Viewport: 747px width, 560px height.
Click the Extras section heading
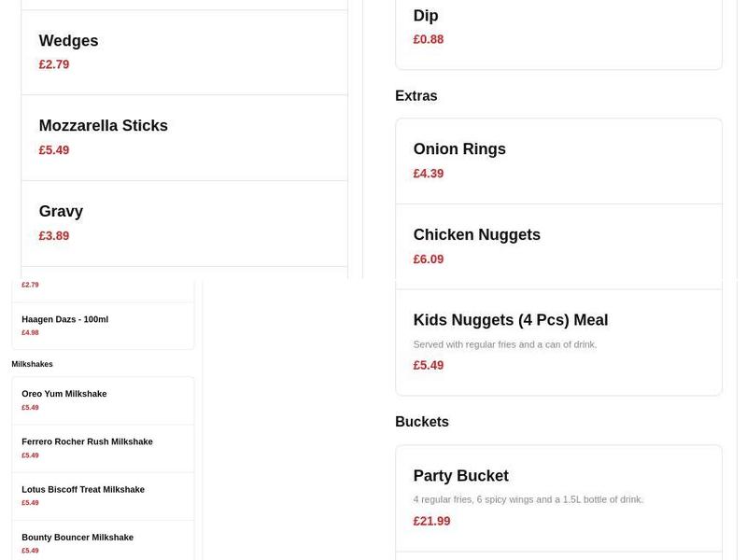[x=416, y=95]
